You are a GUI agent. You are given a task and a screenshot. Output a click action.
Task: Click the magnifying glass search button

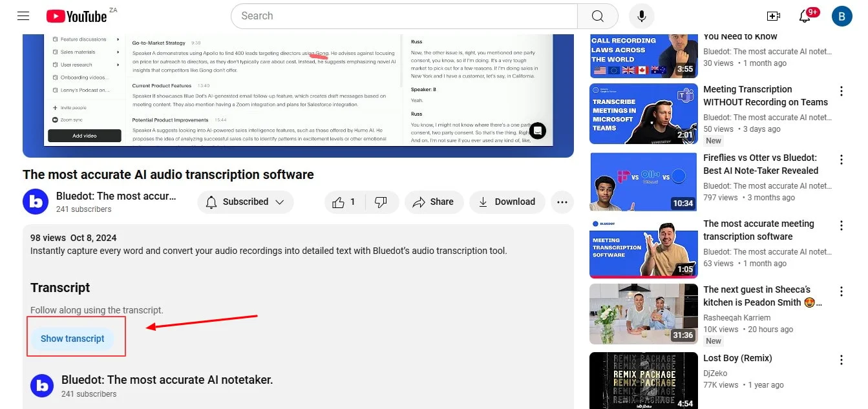click(598, 16)
